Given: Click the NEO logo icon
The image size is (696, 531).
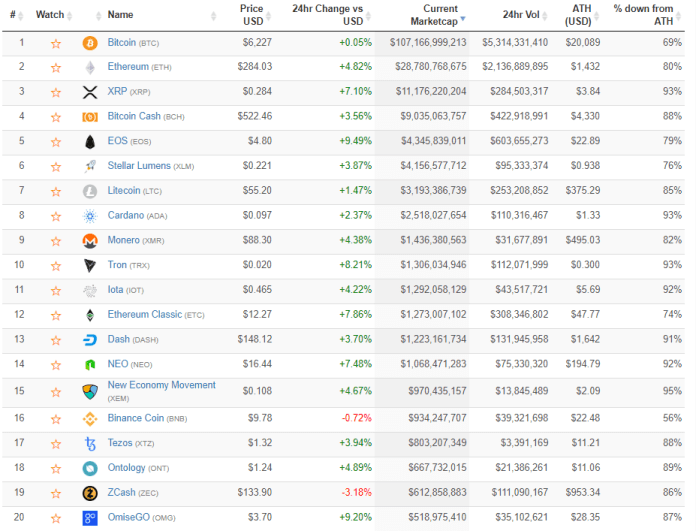Looking at the screenshot, I should tap(90, 365).
